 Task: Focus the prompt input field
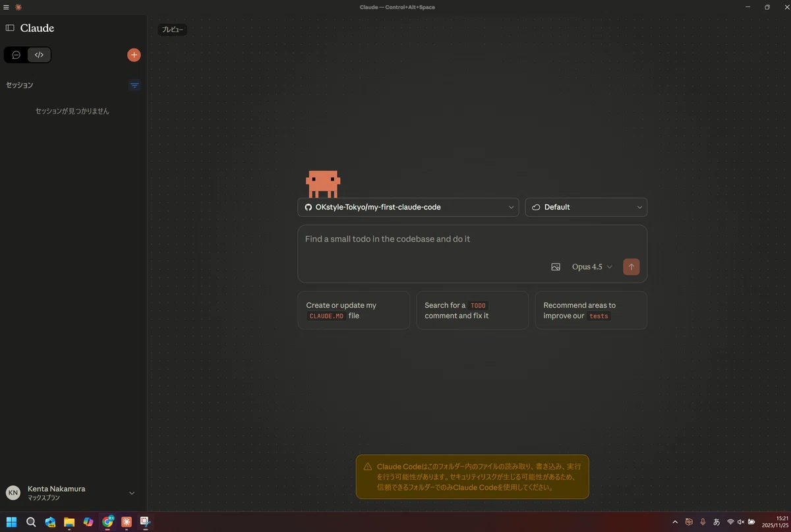click(x=472, y=239)
